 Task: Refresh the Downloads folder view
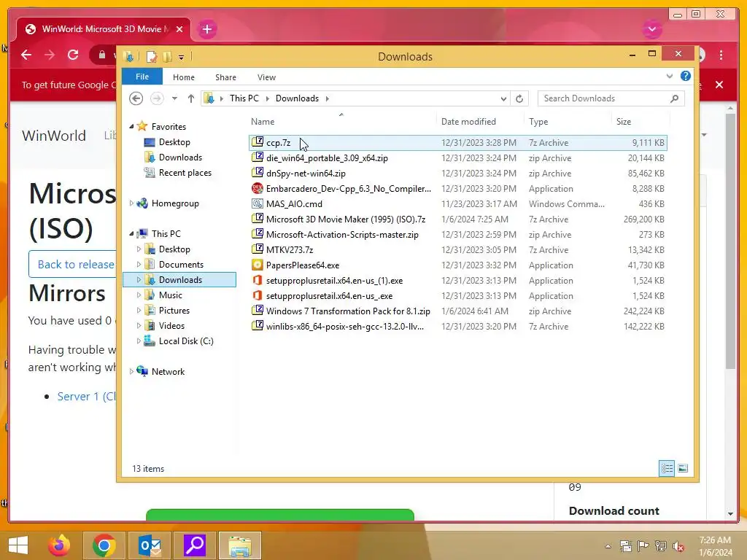pyautogui.click(x=519, y=98)
